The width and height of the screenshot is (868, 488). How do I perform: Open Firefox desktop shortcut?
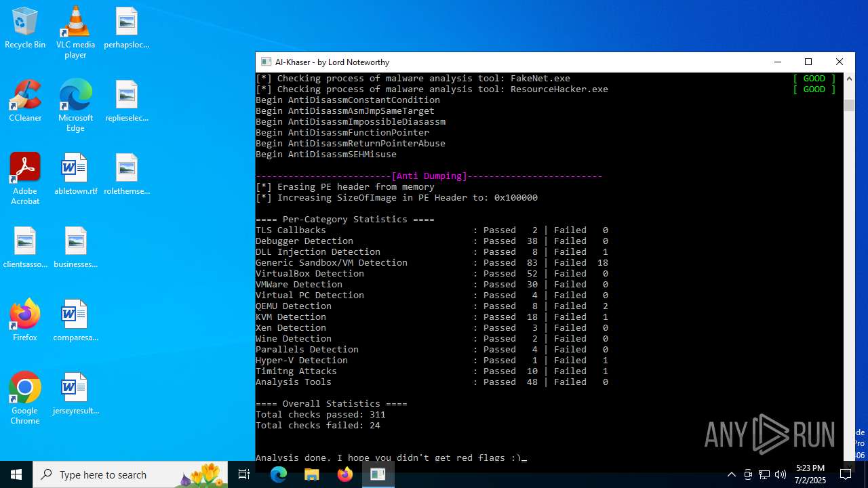pyautogui.click(x=25, y=321)
